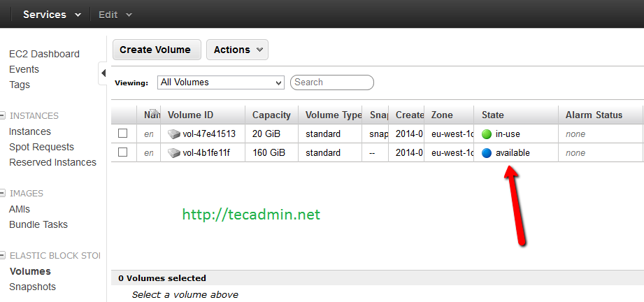The width and height of the screenshot is (644, 302).
Task: Open the All Volumes viewing dropdown
Action: pos(221,82)
